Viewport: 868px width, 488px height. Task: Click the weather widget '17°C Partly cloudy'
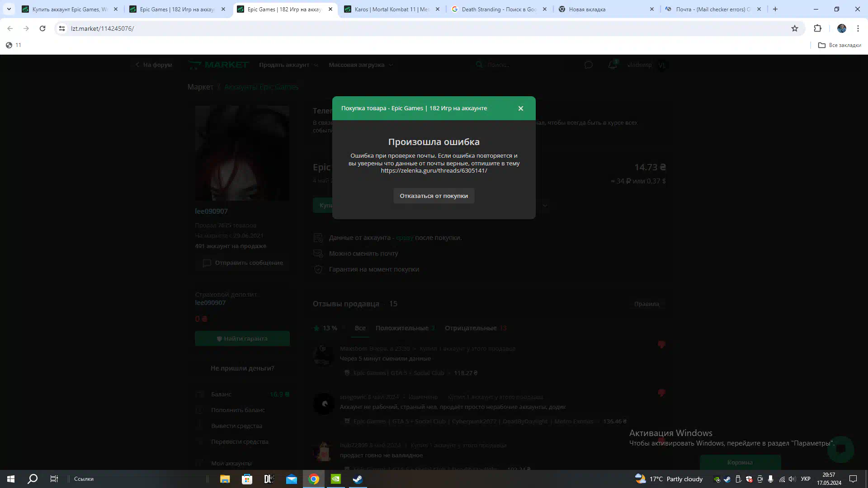coord(669,479)
